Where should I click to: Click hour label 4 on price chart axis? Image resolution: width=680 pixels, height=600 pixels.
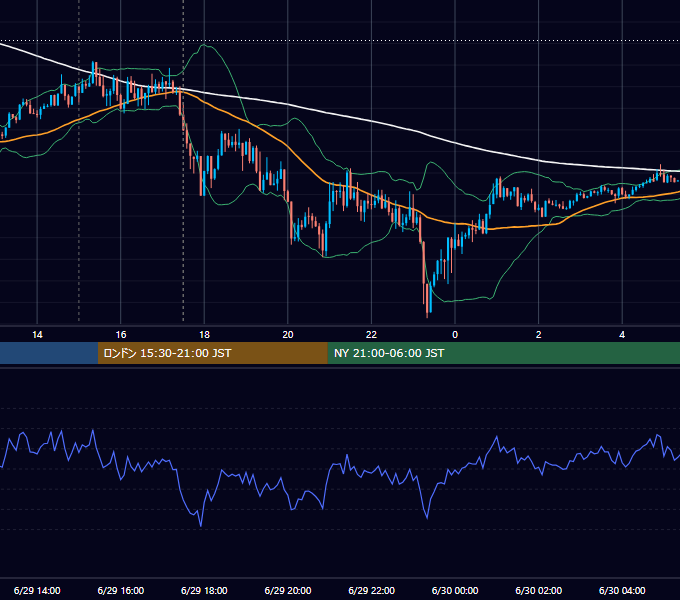[622, 335]
